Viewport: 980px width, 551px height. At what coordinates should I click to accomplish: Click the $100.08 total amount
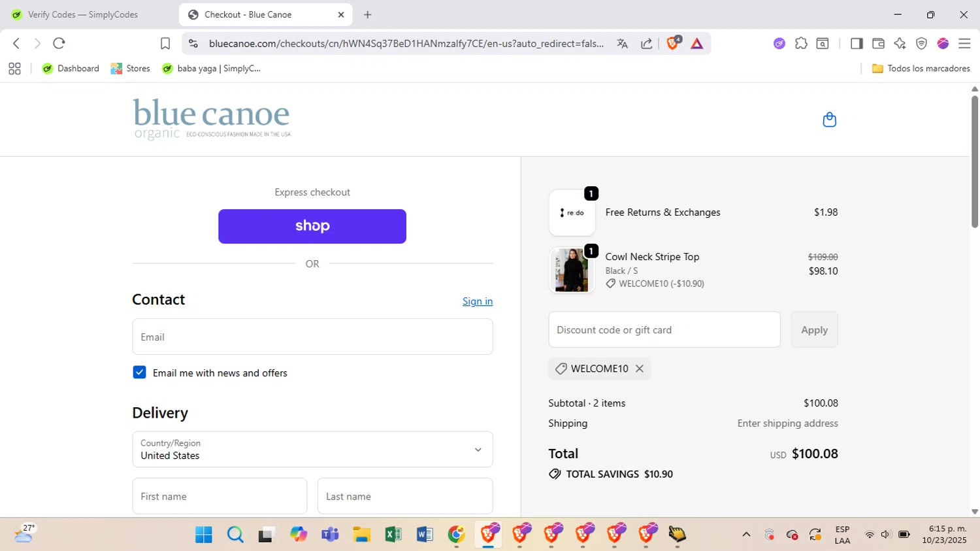815,454
